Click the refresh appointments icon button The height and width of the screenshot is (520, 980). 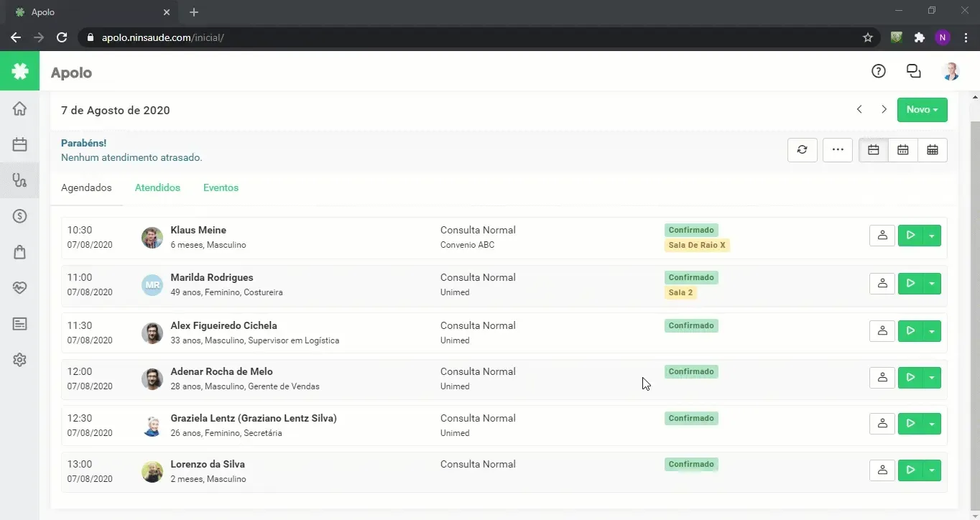click(x=802, y=150)
